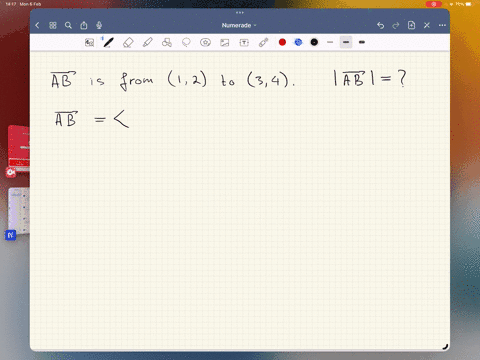Choose the black pen color
The width and height of the screenshot is (480, 360).
[314, 42]
